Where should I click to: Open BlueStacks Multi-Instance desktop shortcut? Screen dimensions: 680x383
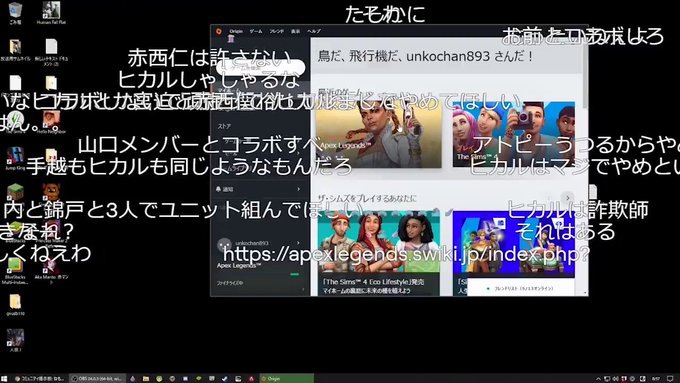[15, 271]
